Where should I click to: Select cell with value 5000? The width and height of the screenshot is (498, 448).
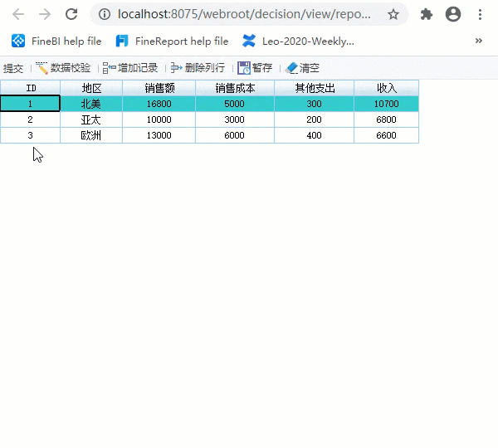tap(235, 104)
